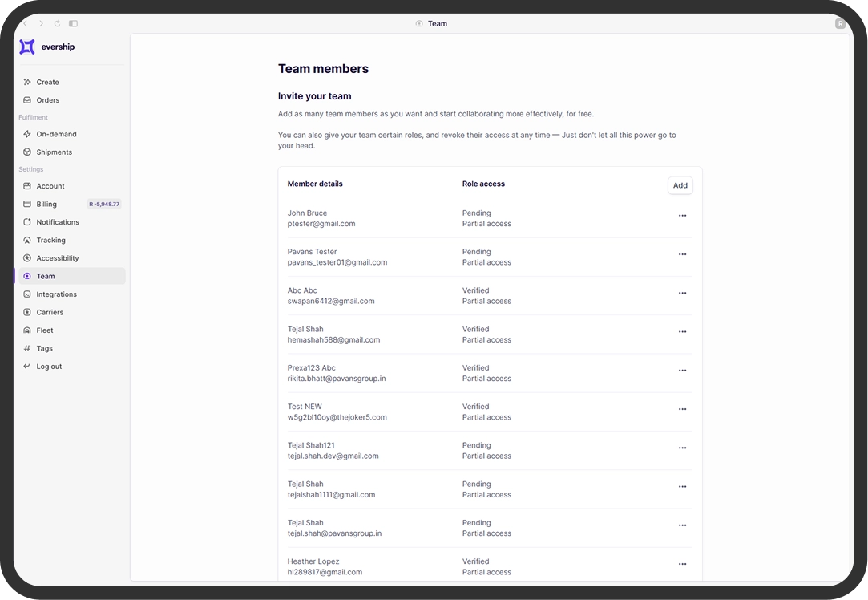Screen dimensions: 868x600
Task: Open options menu for John Bruce
Action: coord(682,216)
